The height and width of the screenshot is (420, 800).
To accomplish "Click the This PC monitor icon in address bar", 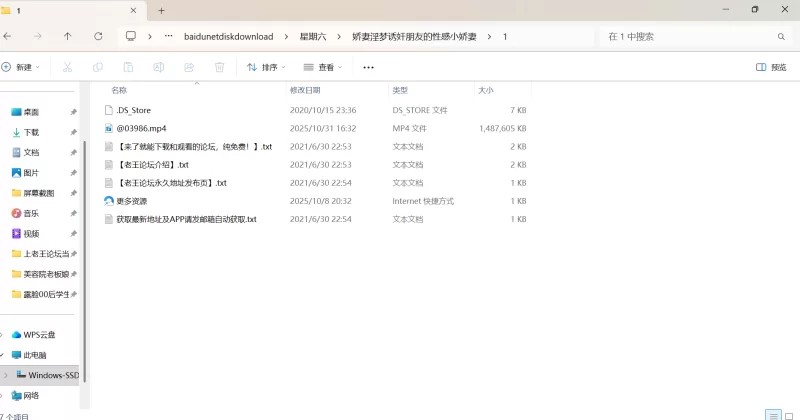I will click(131, 36).
